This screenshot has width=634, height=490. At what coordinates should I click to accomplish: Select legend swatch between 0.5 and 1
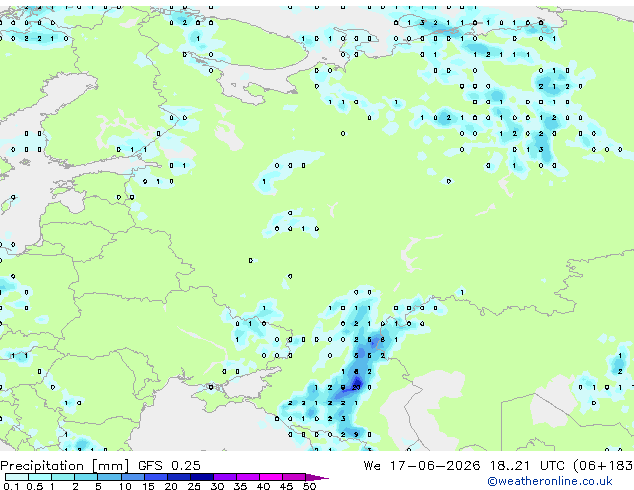40,477
